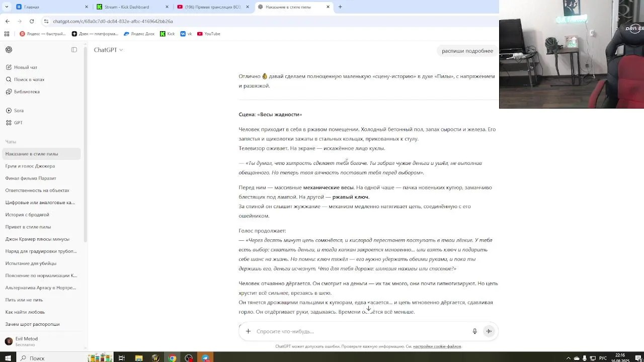
Task: Open the Windows Start menu
Action: [x=8, y=358]
